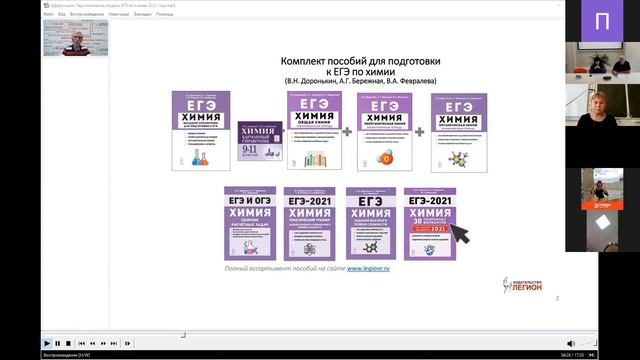Click the playback seek bar handle

183,335
